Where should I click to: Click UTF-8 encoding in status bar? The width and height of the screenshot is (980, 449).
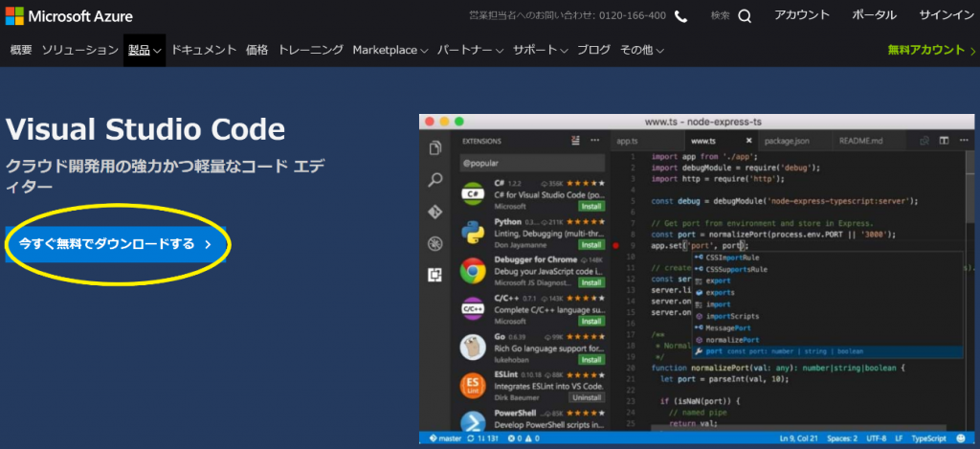(878, 438)
